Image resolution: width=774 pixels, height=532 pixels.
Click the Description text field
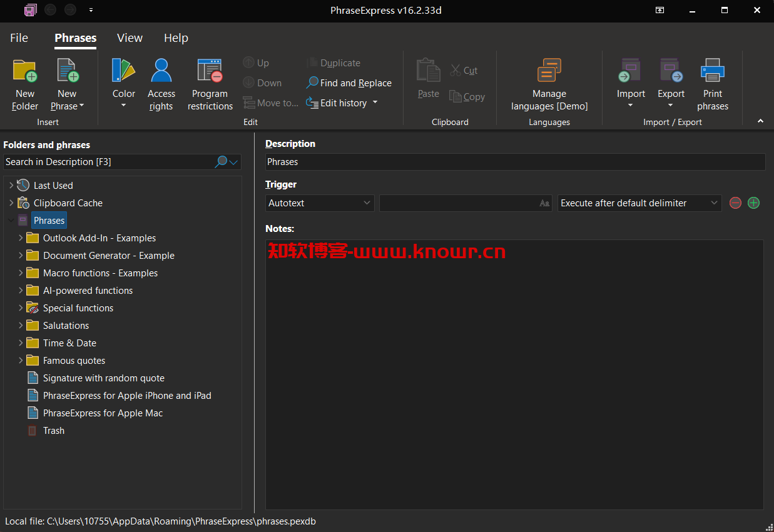(515, 162)
